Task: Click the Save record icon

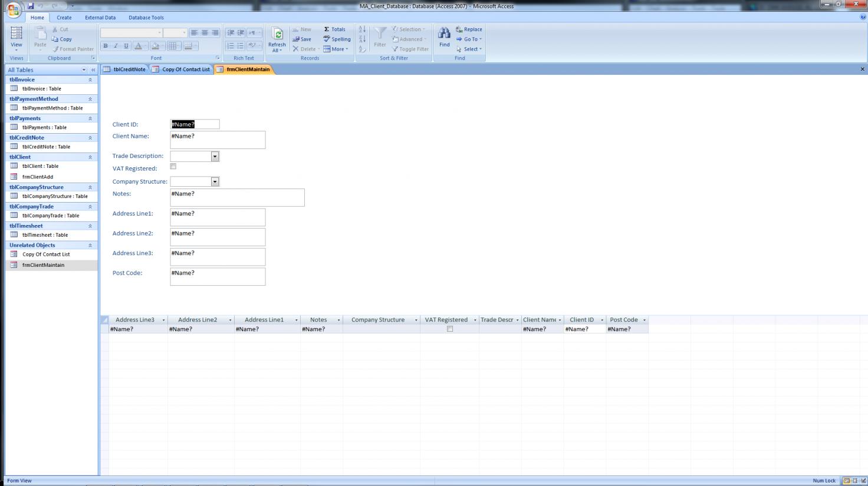Action: pos(296,39)
